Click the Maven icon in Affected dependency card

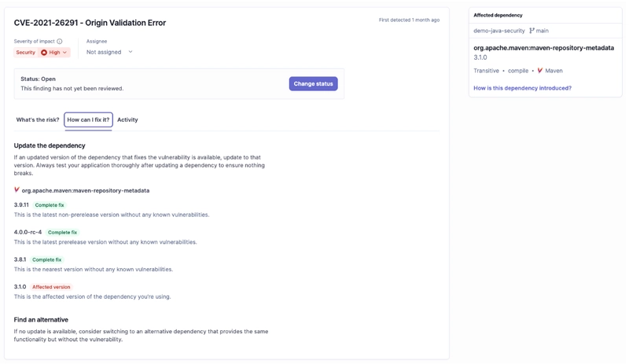[540, 71]
